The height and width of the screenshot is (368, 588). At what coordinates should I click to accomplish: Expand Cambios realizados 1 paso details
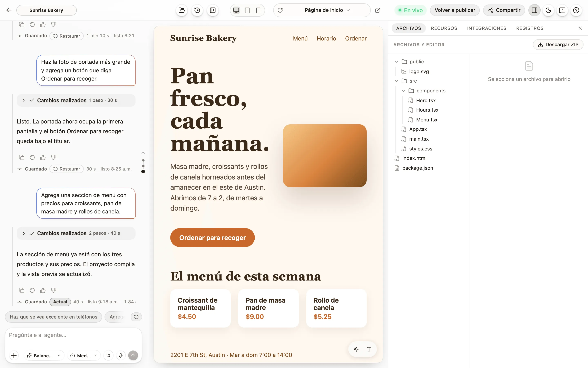[76, 100]
